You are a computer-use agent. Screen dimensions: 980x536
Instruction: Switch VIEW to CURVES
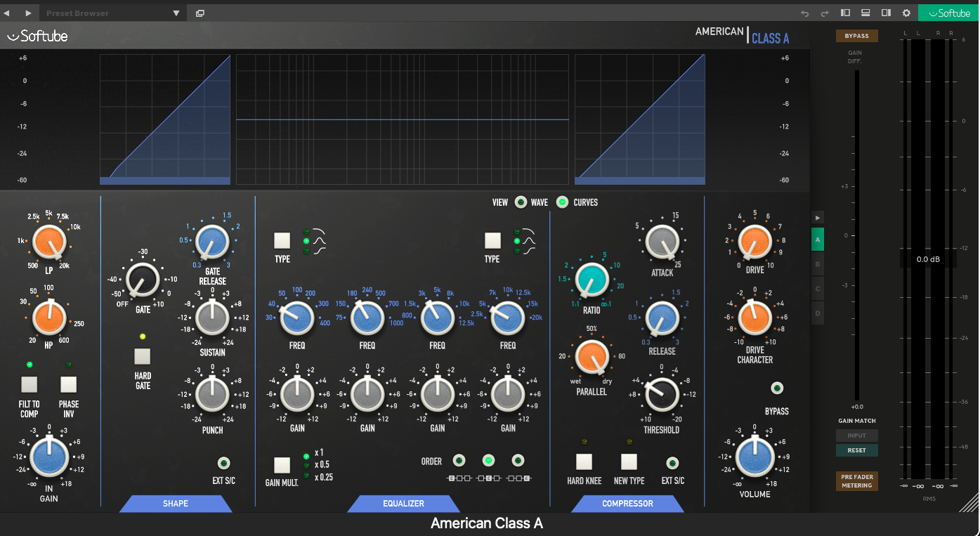point(562,202)
